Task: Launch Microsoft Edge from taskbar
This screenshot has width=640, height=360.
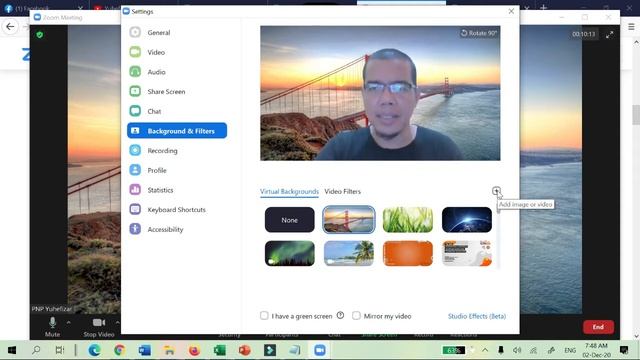Action: point(94,350)
